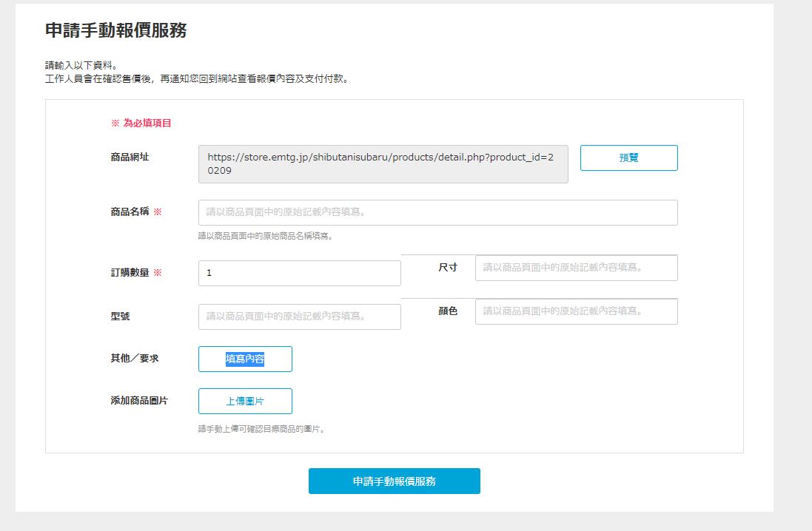Screen dimensions: 812x531
Task: Click the 顏色 label
Action: [448, 311]
